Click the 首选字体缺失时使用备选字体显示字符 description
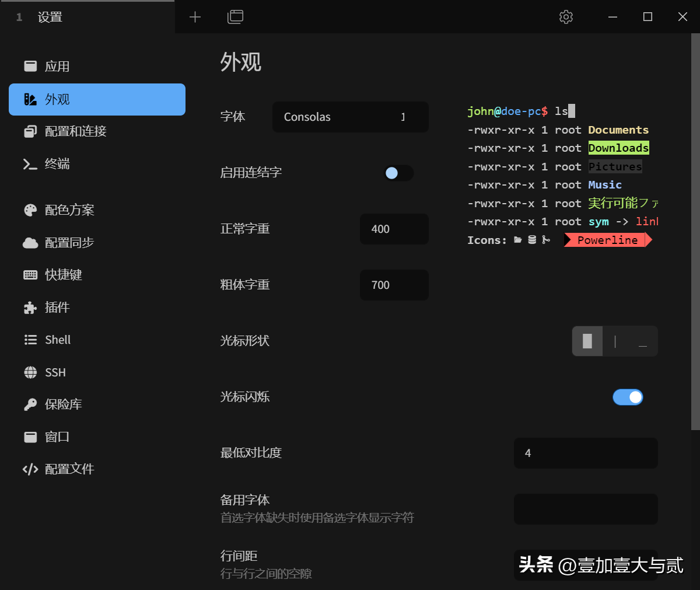 317,518
